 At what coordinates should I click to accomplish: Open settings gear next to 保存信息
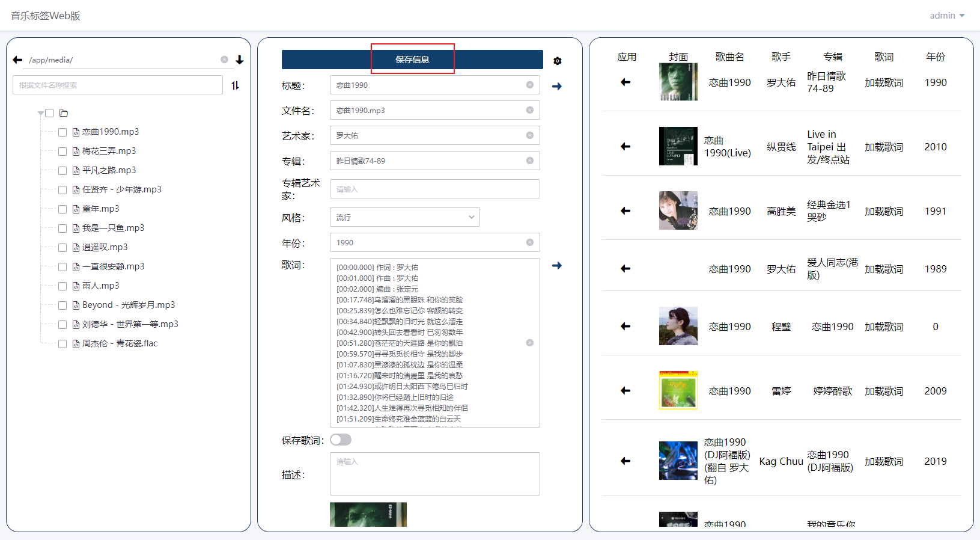(558, 61)
